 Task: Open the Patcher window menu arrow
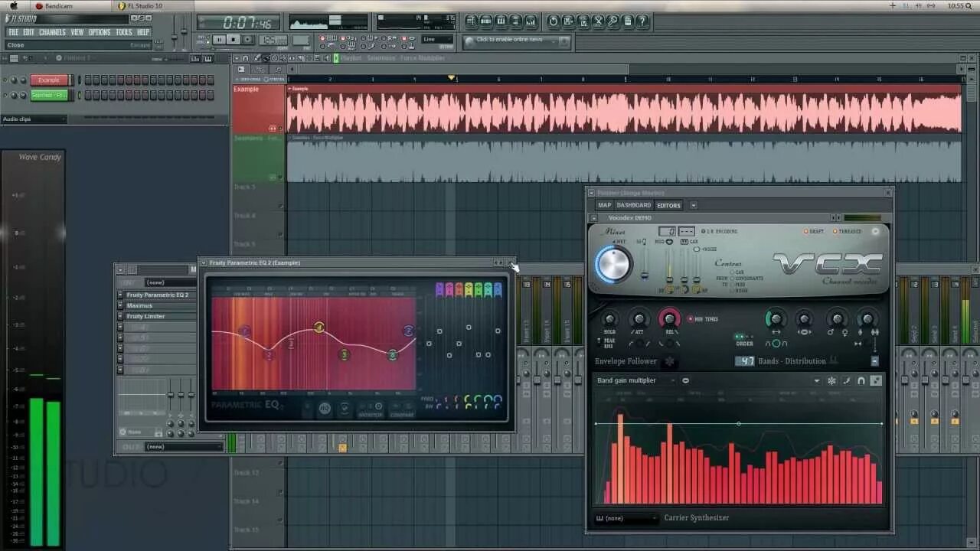(591, 193)
